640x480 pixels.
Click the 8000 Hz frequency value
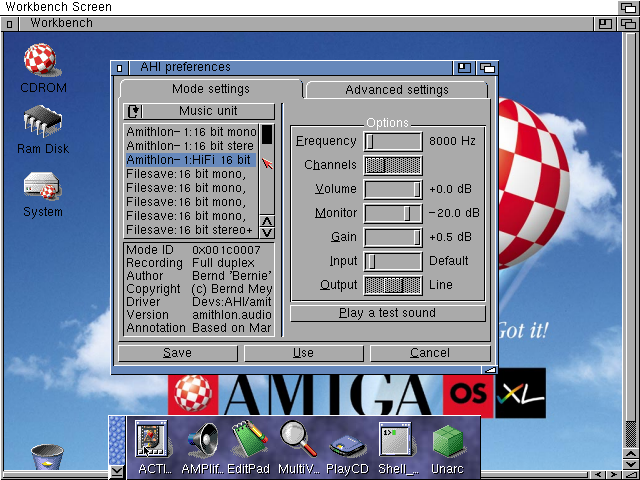[452, 141]
